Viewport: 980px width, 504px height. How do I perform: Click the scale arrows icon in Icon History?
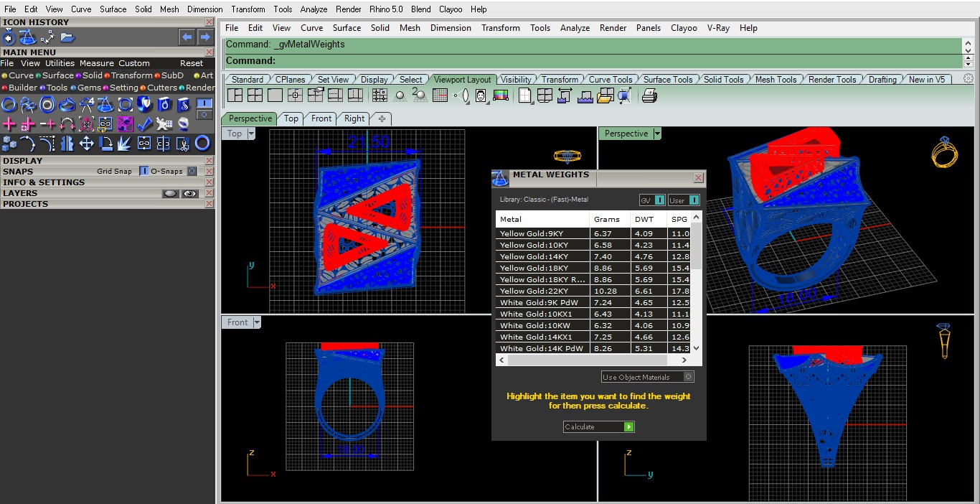47,37
